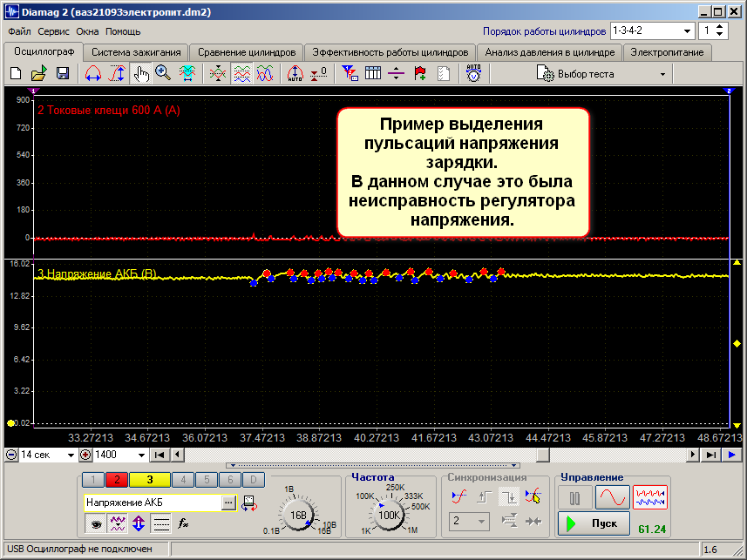Click the blue play arrow button
This screenshot has width=747, height=560.
click(732, 455)
